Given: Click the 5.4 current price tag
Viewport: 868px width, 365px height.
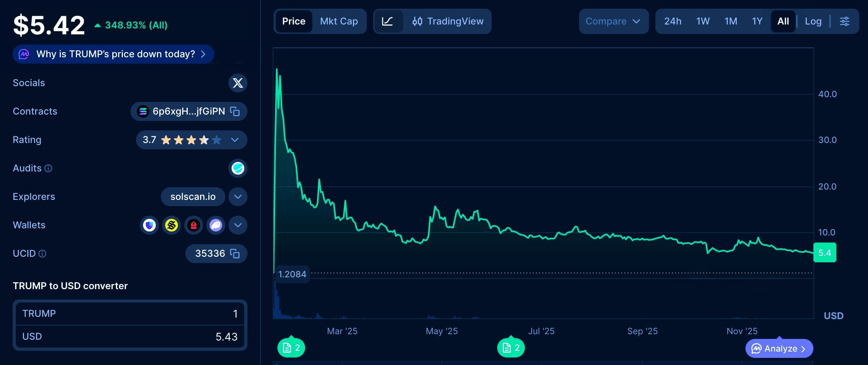Looking at the screenshot, I should (x=825, y=253).
